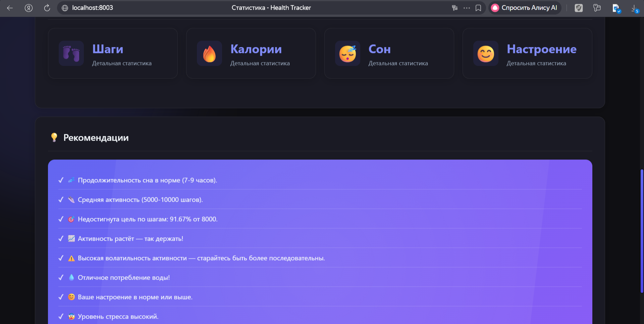The image size is (644, 324).
Task: Click the page vertical scrollbar thumb
Action: coord(642,231)
